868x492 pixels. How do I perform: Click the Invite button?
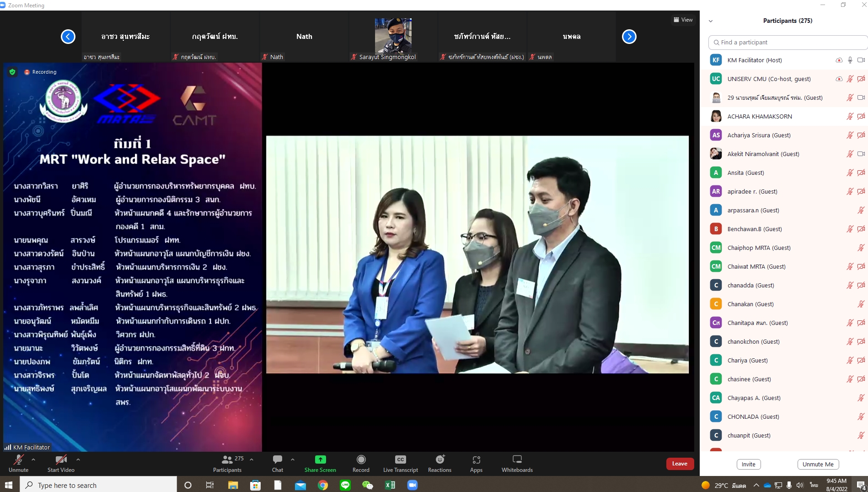(748, 464)
